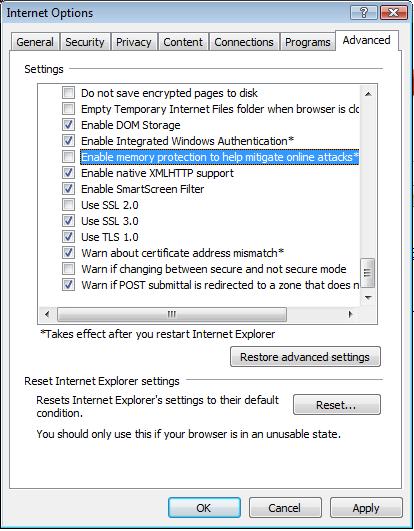Toggle Do not save encrypted pages to disk
This screenshot has height=531, width=414.
coord(68,92)
